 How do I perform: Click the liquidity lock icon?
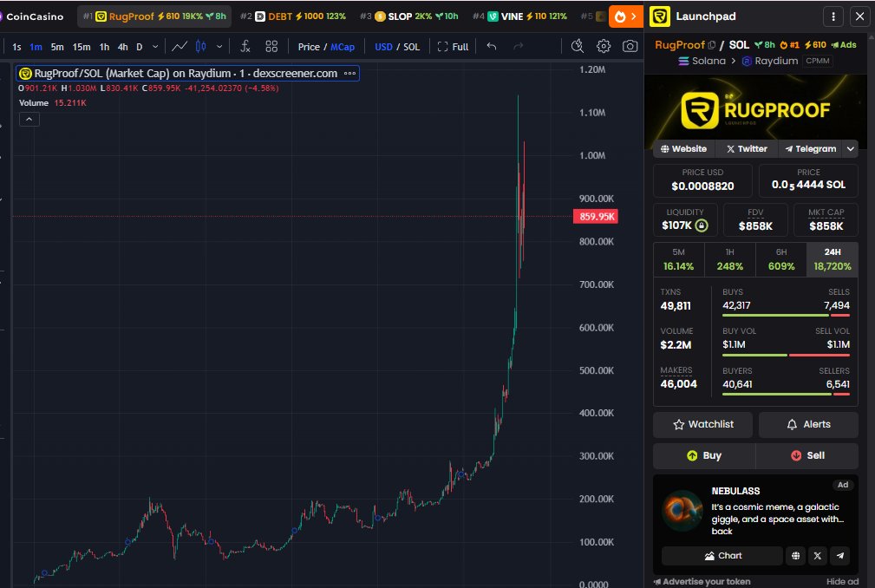[x=702, y=225]
